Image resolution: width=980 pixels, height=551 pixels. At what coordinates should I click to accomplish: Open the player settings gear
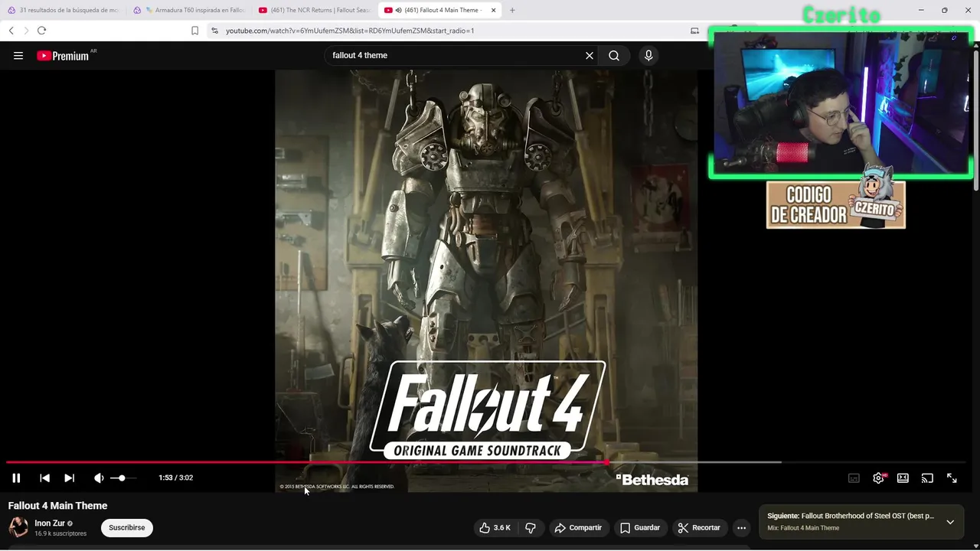click(x=878, y=478)
